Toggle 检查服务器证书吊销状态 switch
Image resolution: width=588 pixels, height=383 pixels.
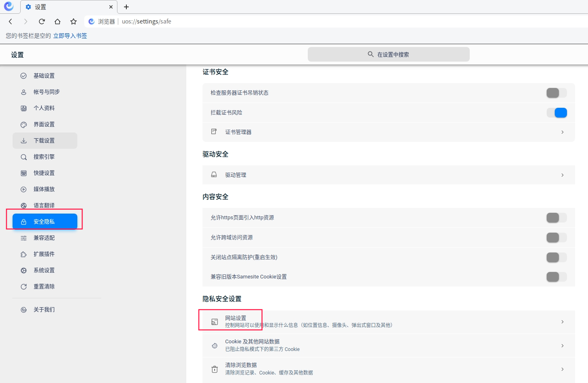pos(556,93)
